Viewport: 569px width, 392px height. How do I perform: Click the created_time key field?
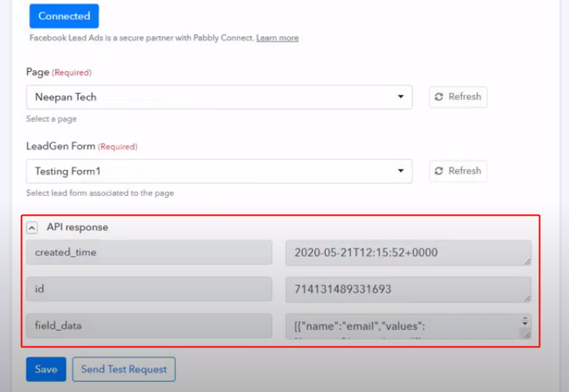[149, 252]
